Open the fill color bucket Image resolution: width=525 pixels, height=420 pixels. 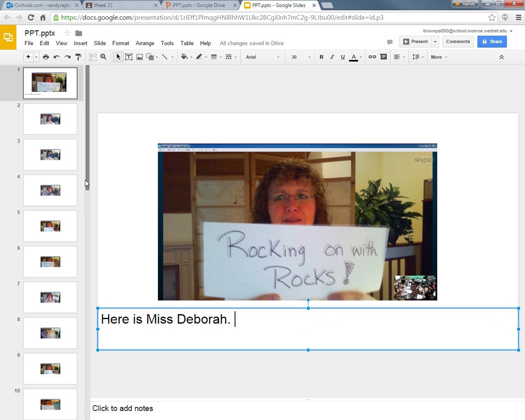click(x=184, y=57)
